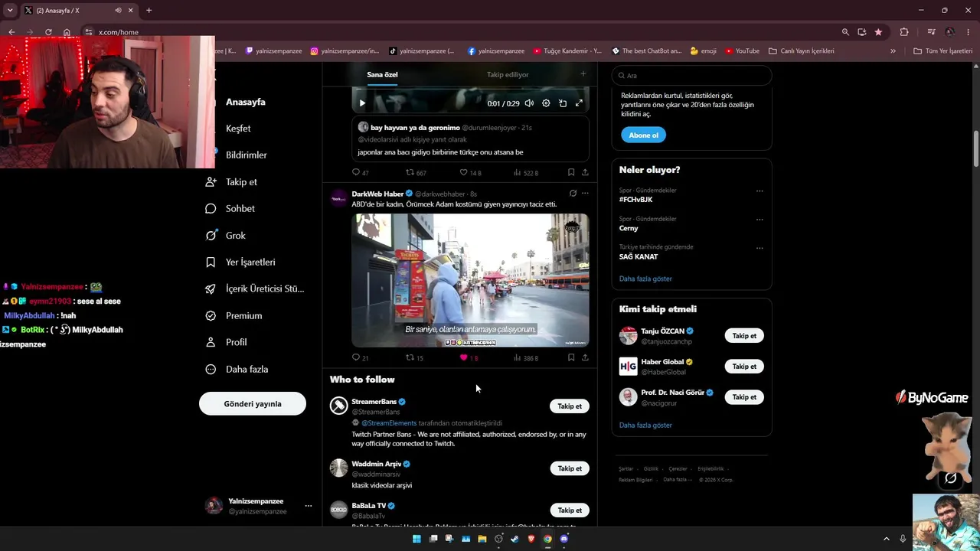Click the Abone ol button
Screen dimensions: 980x551
point(643,135)
